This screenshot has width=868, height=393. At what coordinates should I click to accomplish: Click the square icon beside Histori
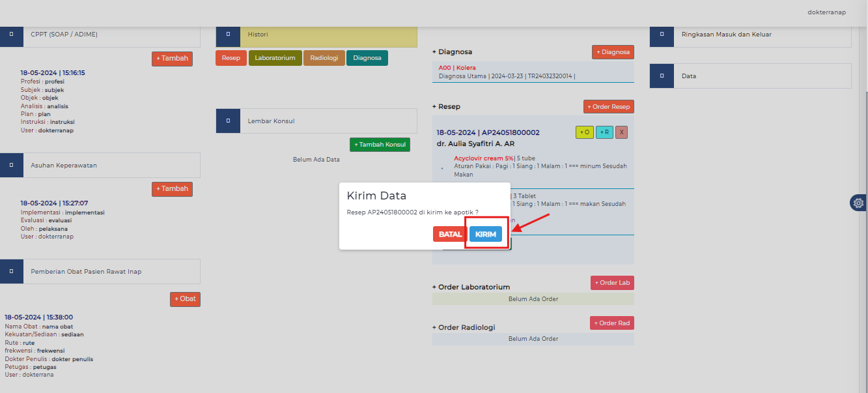pos(228,35)
